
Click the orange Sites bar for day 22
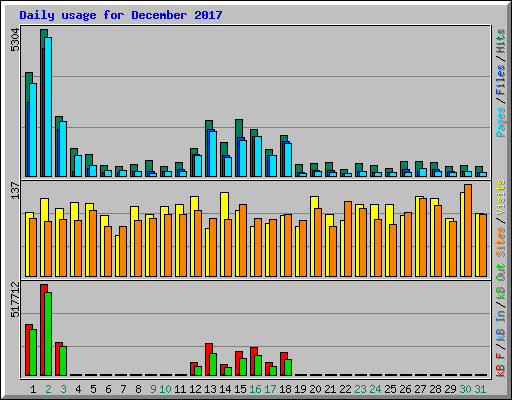point(348,239)
